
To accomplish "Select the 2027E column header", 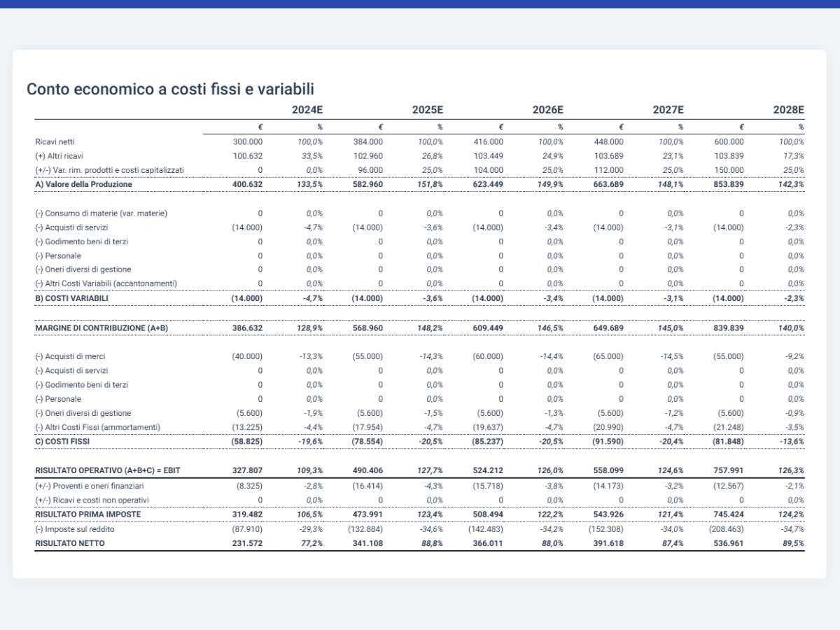I will click(668, 110).
